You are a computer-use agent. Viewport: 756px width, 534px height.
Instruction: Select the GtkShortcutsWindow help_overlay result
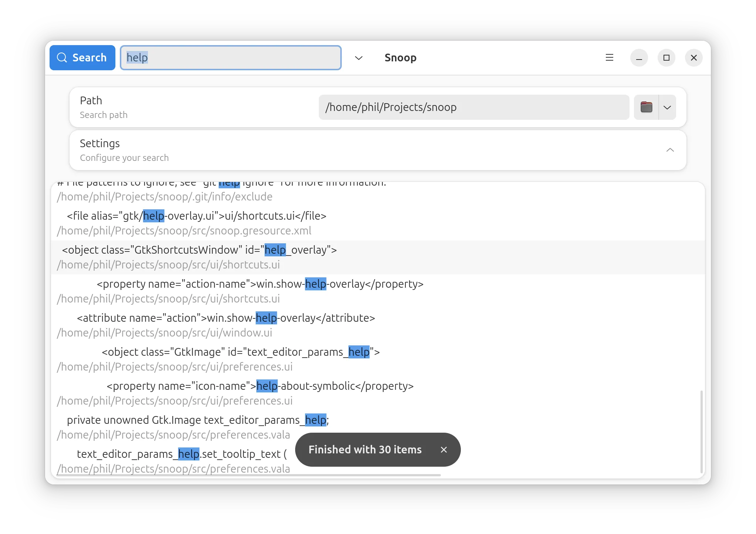200,257
